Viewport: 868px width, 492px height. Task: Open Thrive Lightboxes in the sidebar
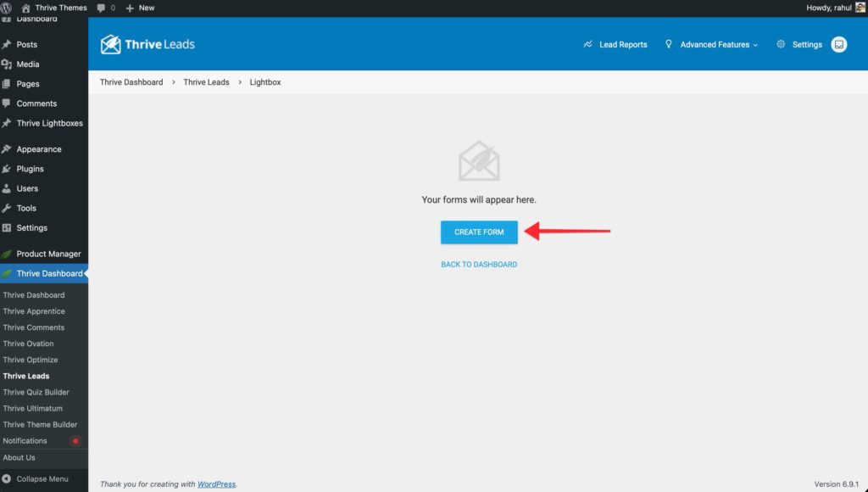pyautogui.click(x=49, y=123)
